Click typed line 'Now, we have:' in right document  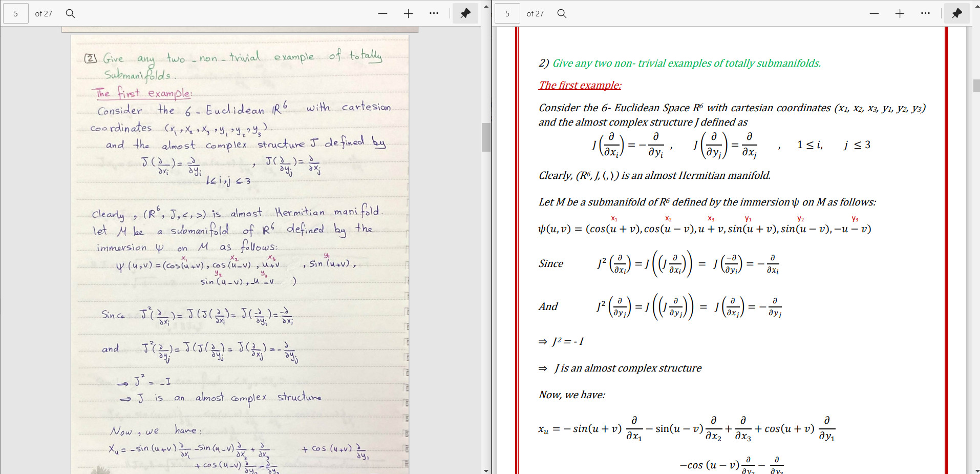(x=571, y=395)
